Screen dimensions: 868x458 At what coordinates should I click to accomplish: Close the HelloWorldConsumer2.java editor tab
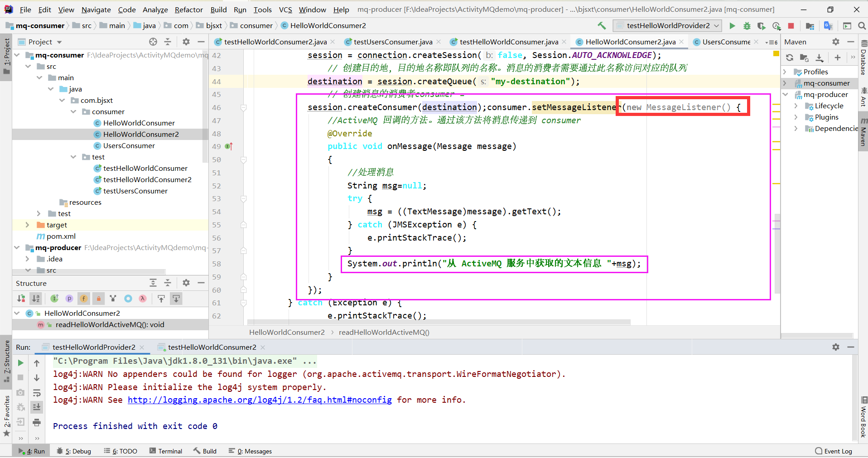pos(681,42)
